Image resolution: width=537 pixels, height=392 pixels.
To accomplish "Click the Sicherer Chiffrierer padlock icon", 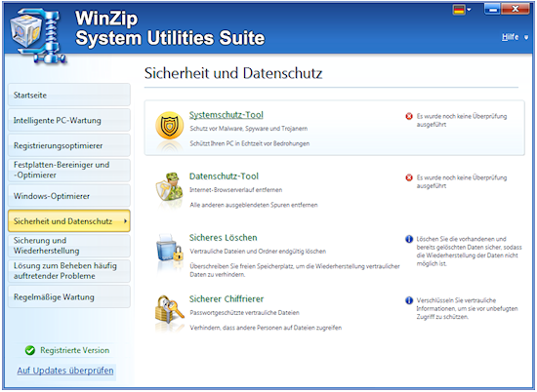I will [x=169, y=309].
